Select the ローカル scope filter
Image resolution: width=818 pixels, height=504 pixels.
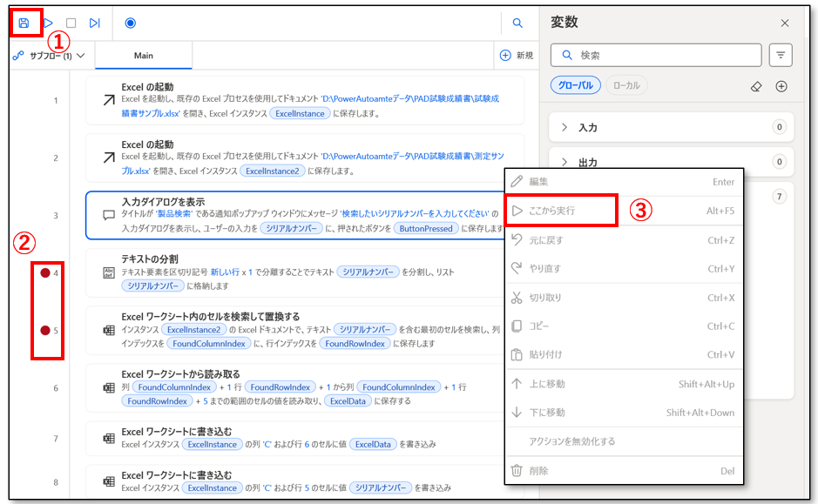point(626,86)
